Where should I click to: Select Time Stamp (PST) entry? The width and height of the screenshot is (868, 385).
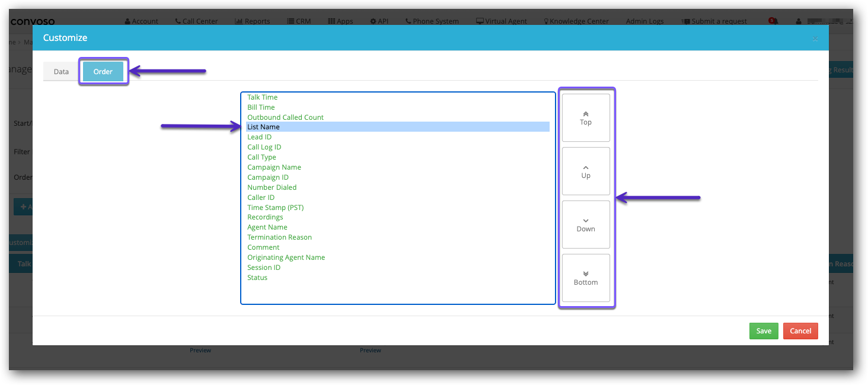[x=398, y=208]
